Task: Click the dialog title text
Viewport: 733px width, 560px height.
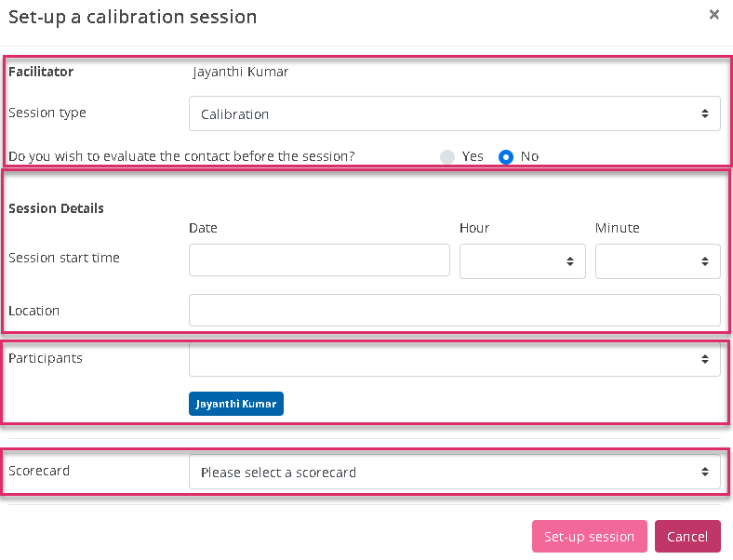Action: click(132, 17)
